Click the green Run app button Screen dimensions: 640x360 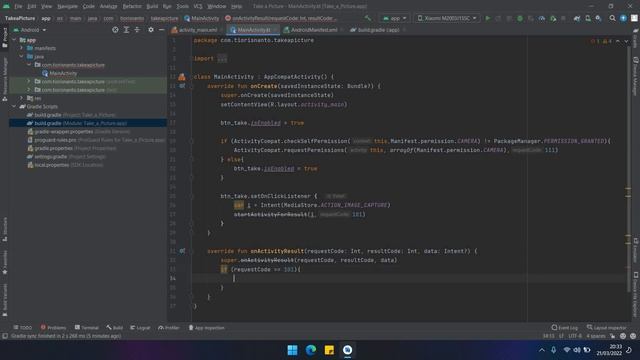[x=488, y=18]
